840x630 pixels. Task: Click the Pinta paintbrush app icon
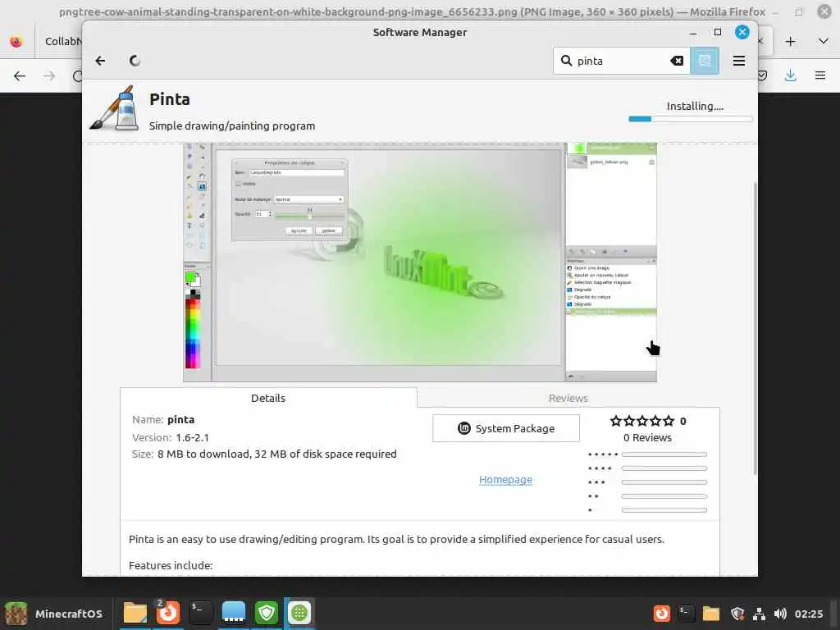point(114,108)
